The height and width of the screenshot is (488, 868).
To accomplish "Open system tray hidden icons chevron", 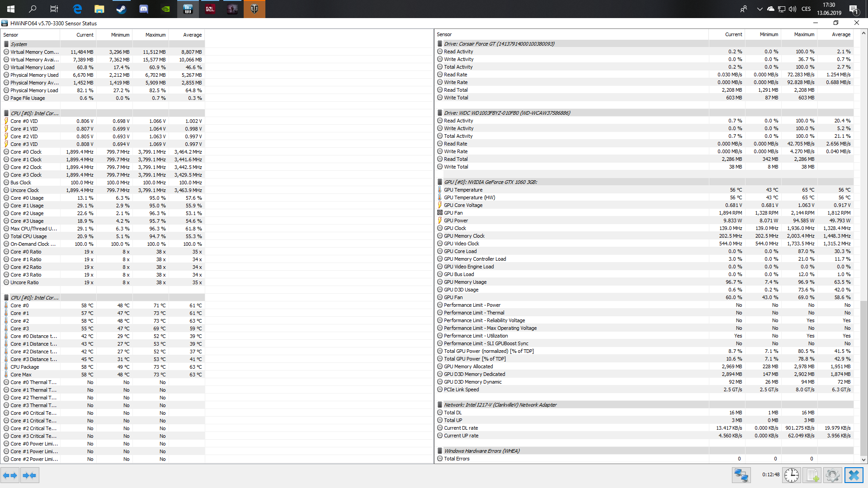I will pyautogui.click(x=759, y=9).
